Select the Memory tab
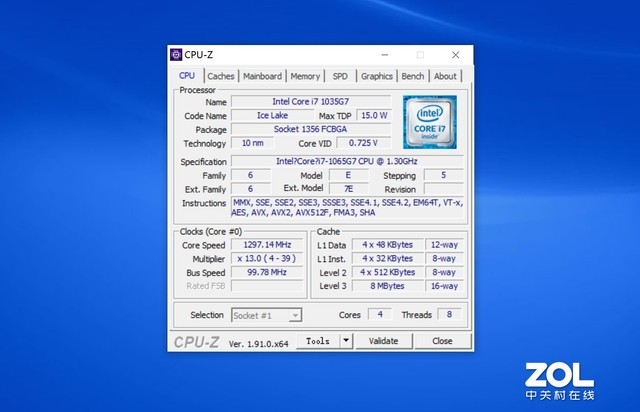The width and height of the screenshot is (640, 412). [x=305, y=76]
